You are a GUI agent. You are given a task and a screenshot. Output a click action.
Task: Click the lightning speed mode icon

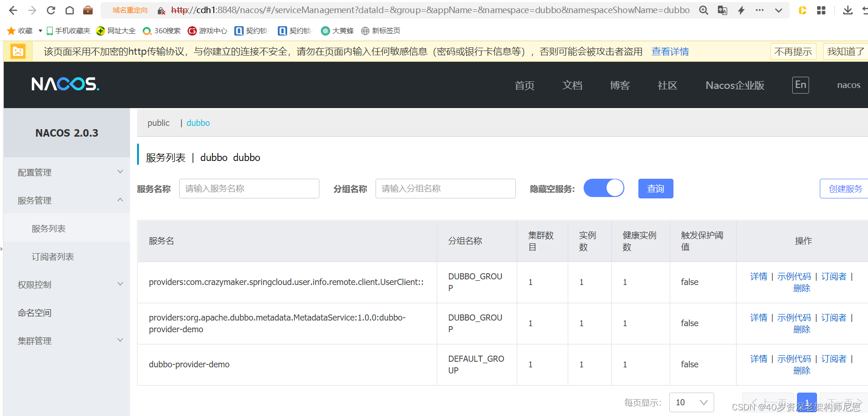tap(741, 10)
